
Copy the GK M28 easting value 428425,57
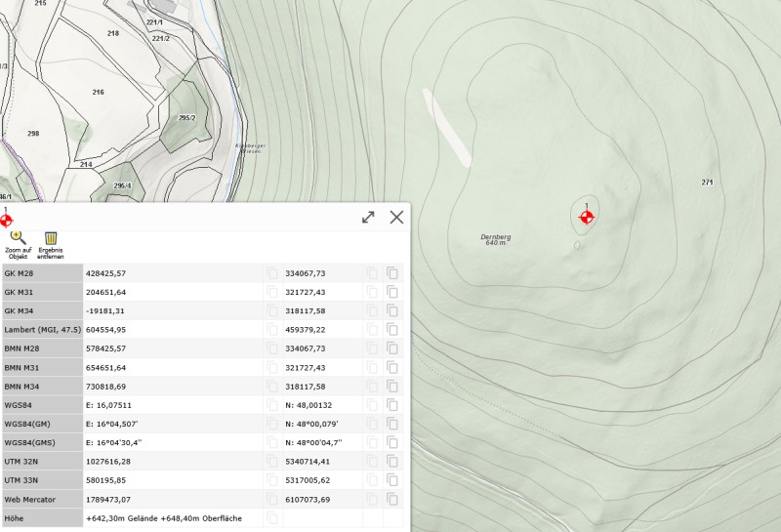272,274
